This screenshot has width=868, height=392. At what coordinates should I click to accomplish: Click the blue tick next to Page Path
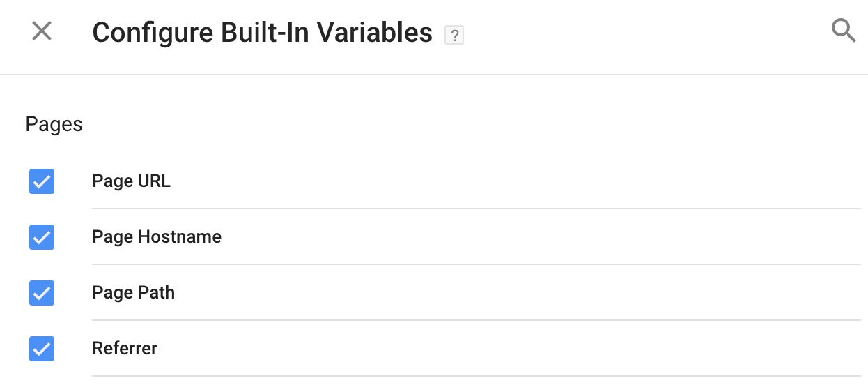point(42,293)
